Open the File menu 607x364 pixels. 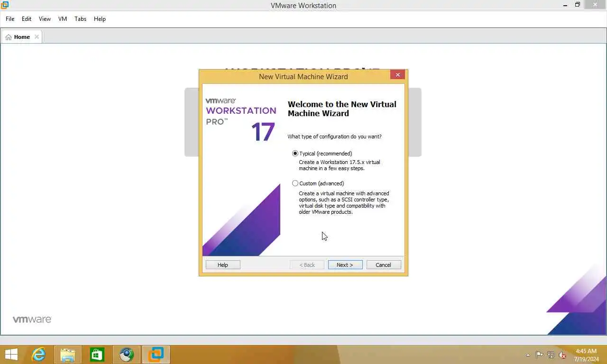10,19
